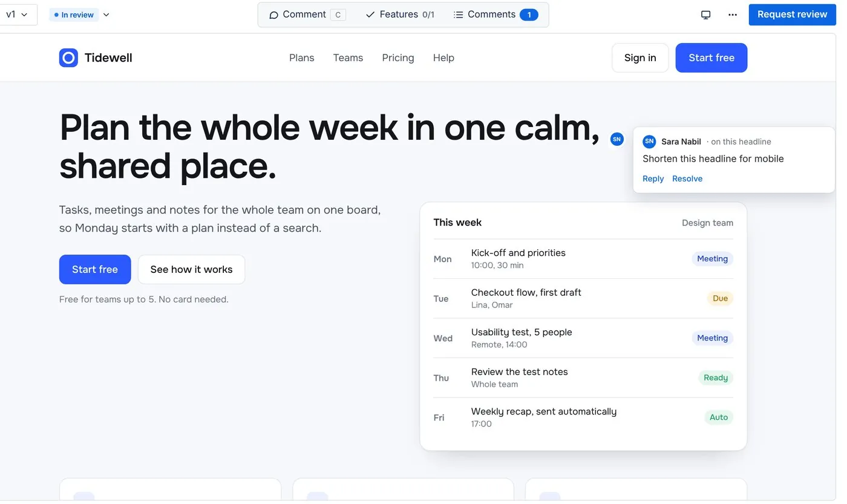This screenshot has height=504, width=847.
Task: Resolve the headline comment
Action: pyautogui.click(x=687, y=178)
